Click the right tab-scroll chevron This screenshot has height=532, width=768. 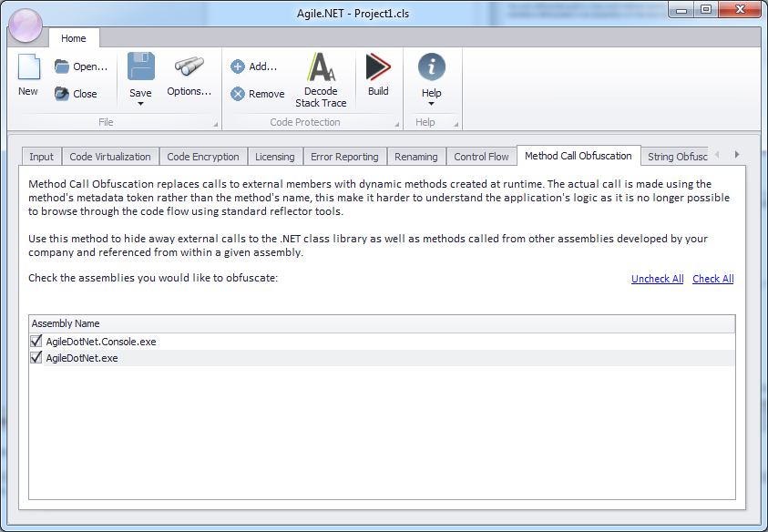736,154
